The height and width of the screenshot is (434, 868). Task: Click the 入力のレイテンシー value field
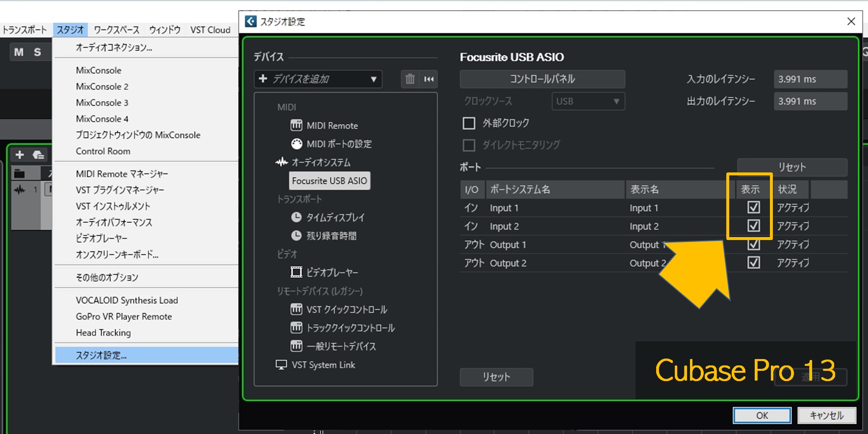point(810,79)
